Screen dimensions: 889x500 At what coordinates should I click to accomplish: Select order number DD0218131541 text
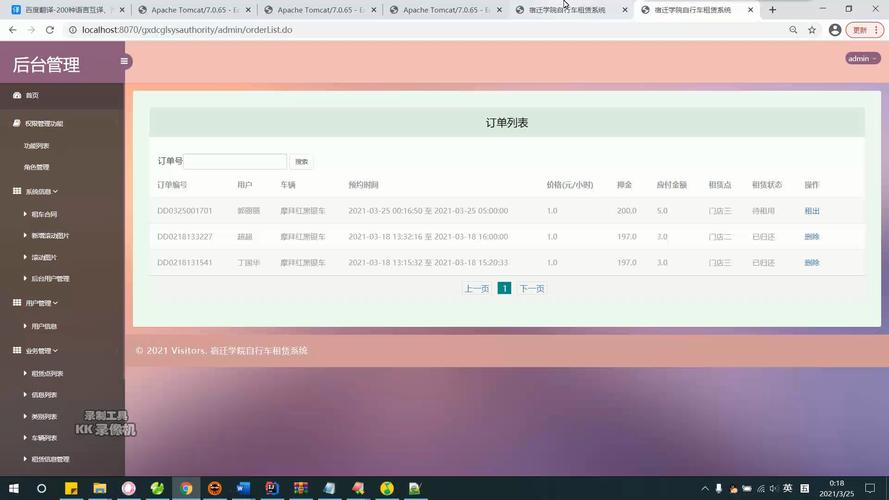(185, 262)
